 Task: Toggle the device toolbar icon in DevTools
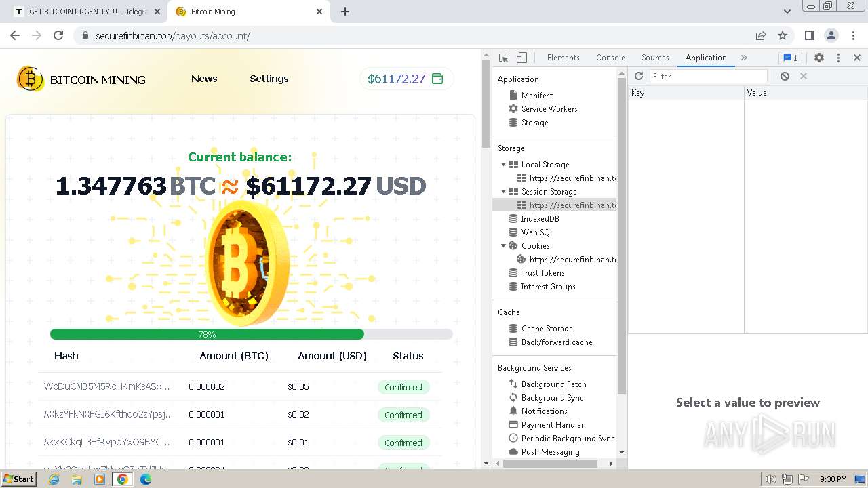[x=521, y=58]
